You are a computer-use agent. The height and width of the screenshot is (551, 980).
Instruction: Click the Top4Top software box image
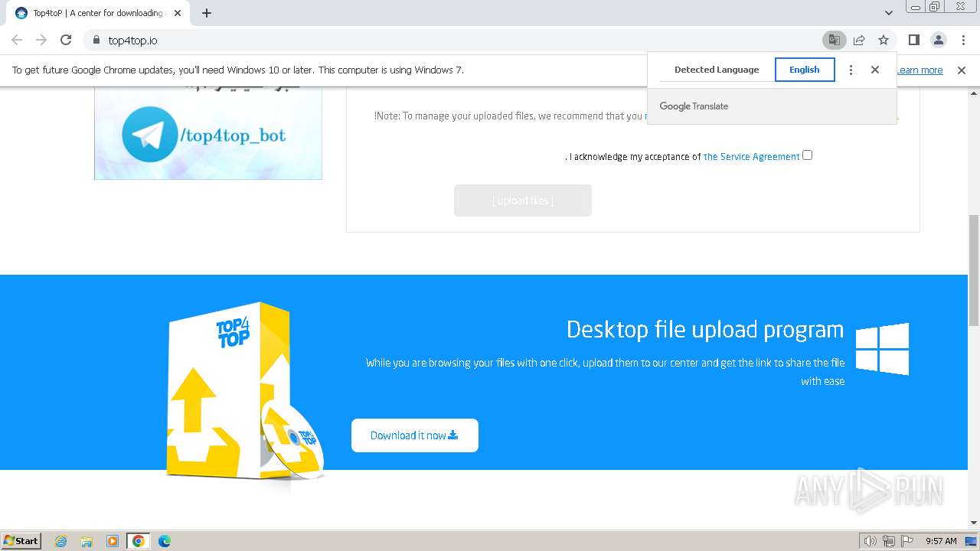(245, 390)
